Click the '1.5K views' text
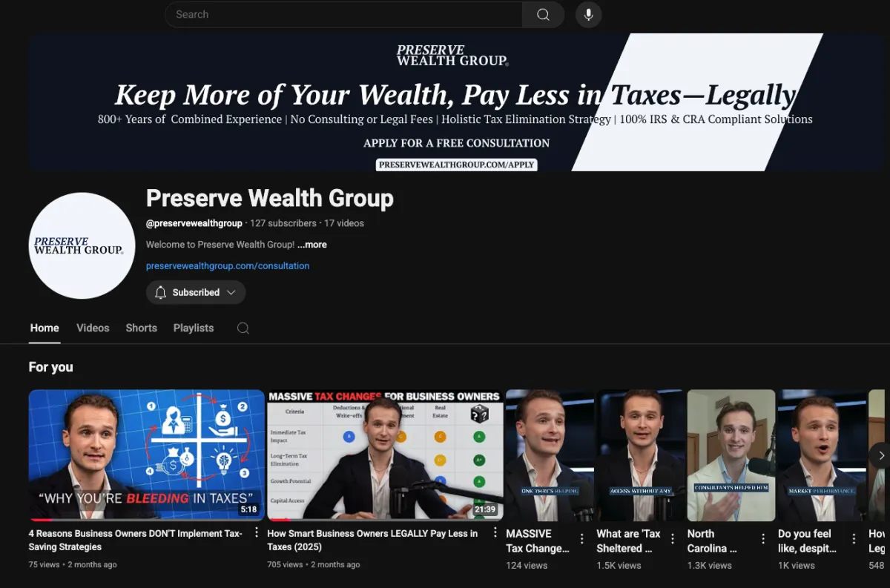Screen dimensions: 890x588 click(x=619, y=566)
